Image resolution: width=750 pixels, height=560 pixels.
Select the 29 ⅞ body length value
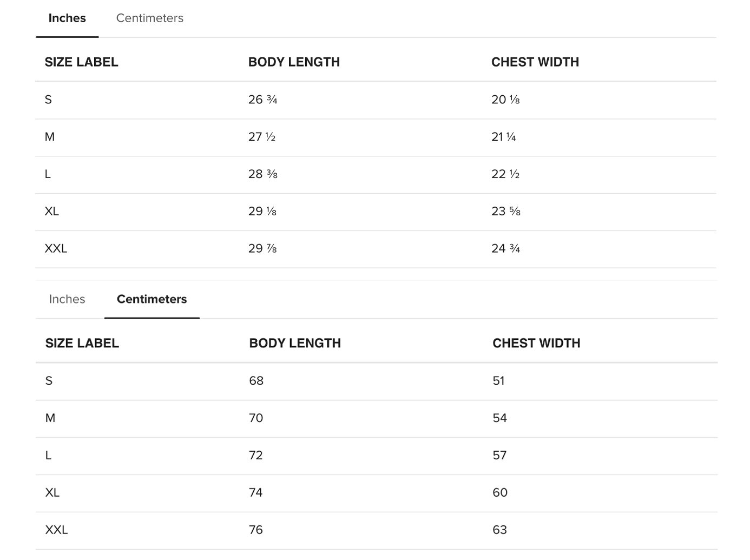[x=262, y=249]
